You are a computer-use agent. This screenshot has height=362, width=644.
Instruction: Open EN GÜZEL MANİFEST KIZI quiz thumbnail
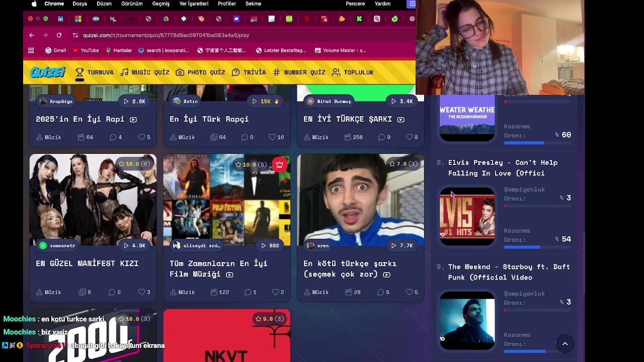tap(93, 200)
